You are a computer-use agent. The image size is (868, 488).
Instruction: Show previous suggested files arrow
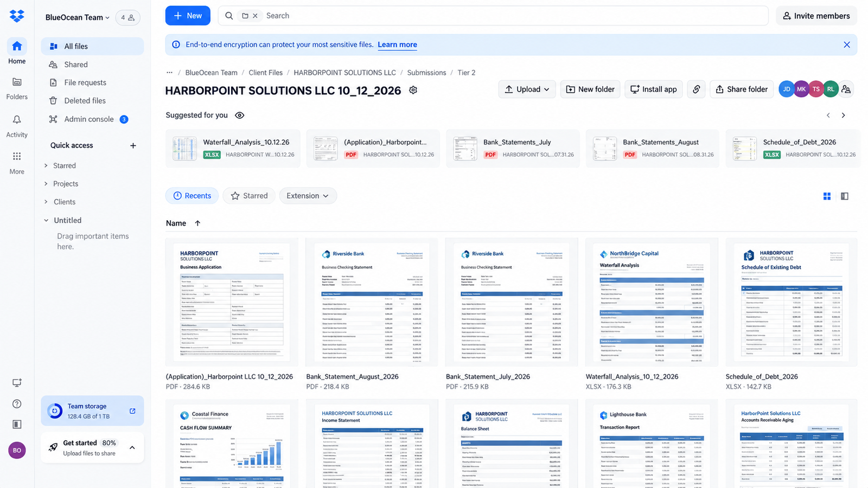click(828, 115)
